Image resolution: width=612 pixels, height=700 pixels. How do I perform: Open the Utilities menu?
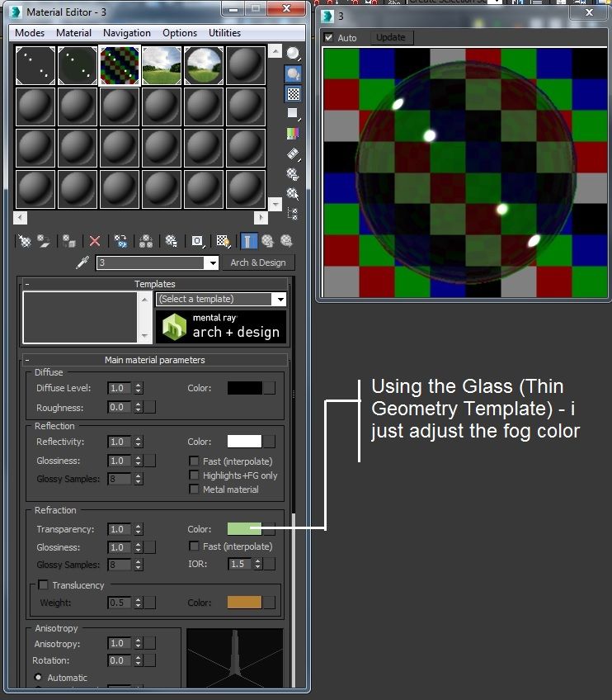pyautogui.click(x=224, y=33)
